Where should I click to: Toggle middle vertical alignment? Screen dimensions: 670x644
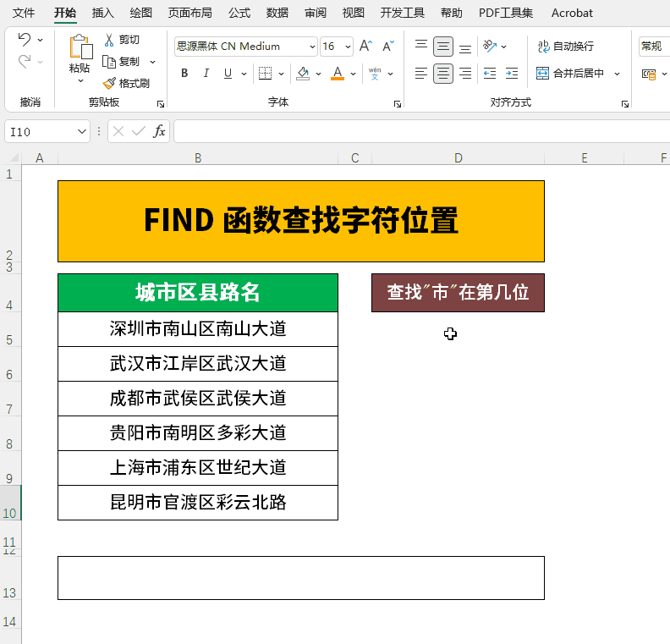443,47
